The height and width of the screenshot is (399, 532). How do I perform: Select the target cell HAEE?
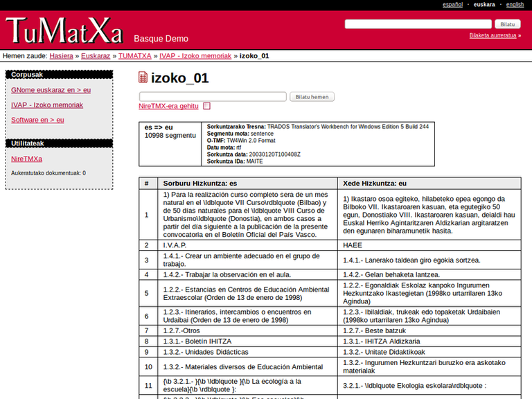[429, 245]
